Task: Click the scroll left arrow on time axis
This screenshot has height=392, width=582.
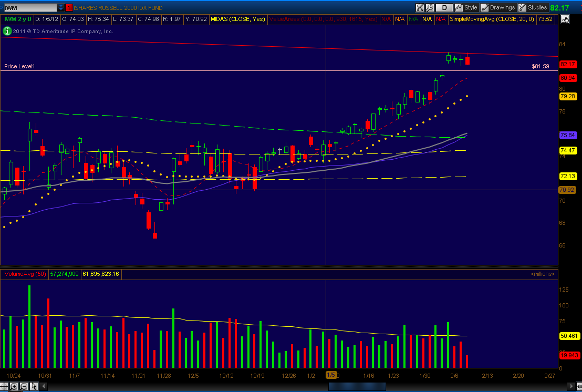Action: 44,386
